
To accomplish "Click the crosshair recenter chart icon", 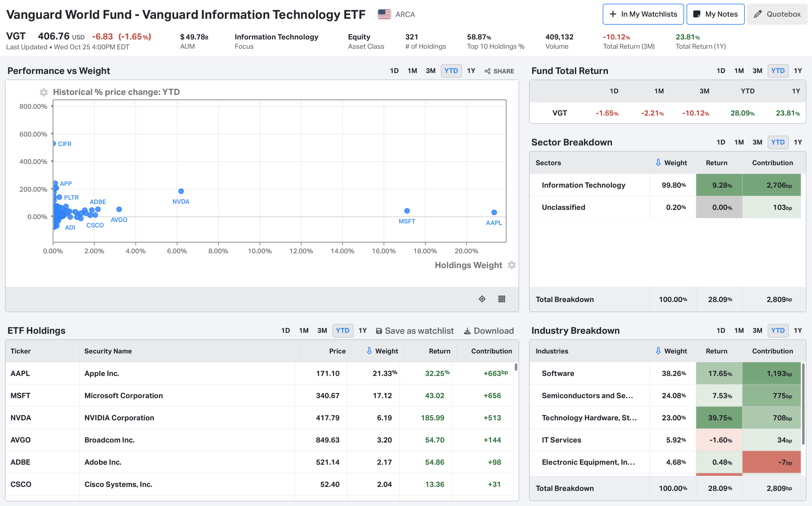I will pyautogui.click(x=482, y=299).
